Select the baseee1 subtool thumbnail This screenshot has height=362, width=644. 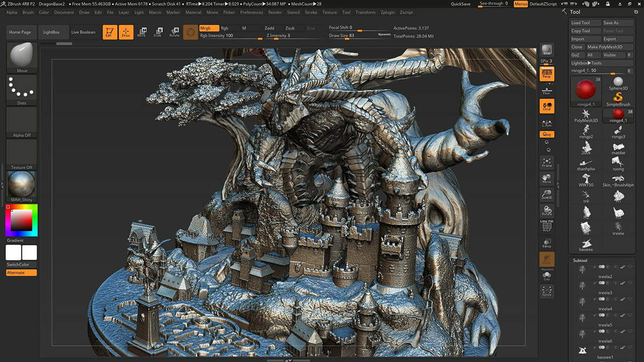(582, 350)
